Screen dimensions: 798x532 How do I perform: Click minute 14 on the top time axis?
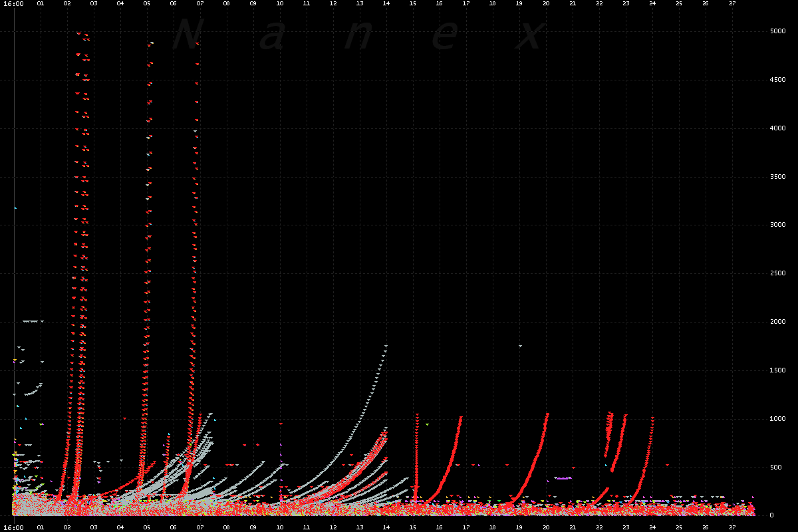pyautogui.click(x=386, y=3)
